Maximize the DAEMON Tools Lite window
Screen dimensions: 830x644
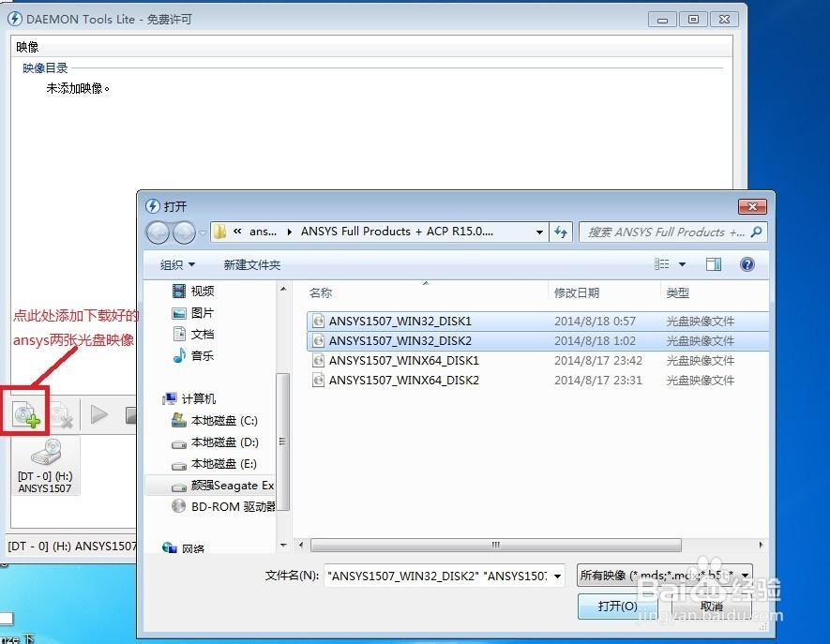[693, 20]
